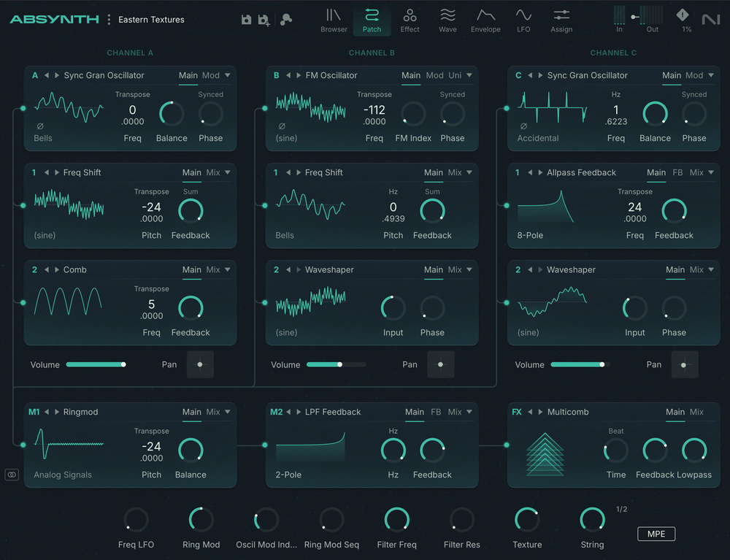730x560 pixels.
Task: Click next arrow on Comb module
Action: click(x=57, y=270)
